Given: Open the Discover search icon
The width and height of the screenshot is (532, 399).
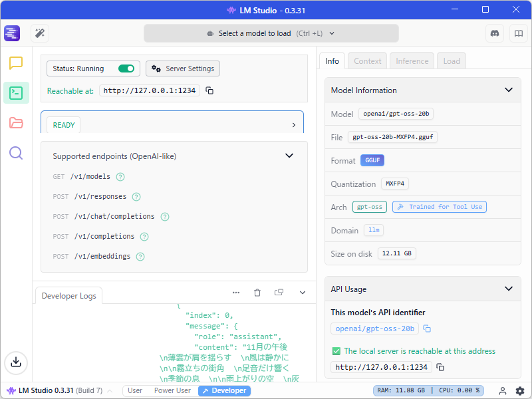Looking at the screenshot, I should (x=16, y=152).
